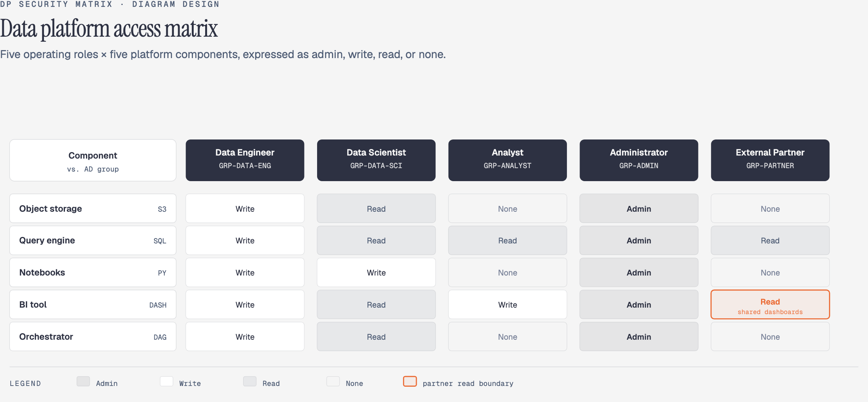
Task: Click the Component vs. AD group header
Action: pyautogui.click(x=93, y=160)
